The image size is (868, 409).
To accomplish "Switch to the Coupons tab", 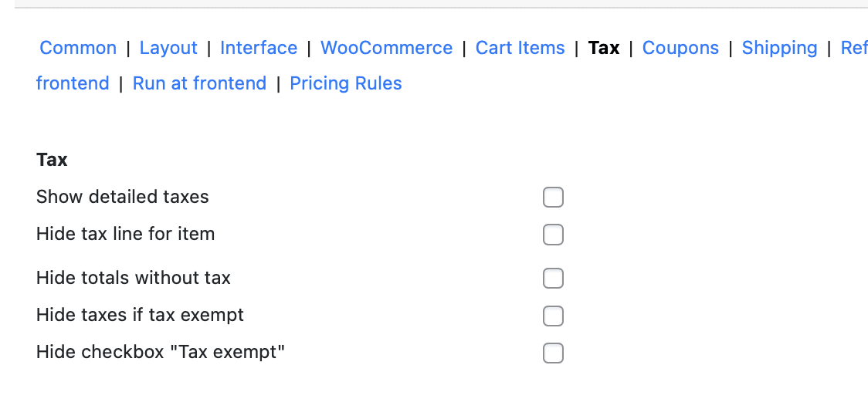I will (x=680, y=48).
